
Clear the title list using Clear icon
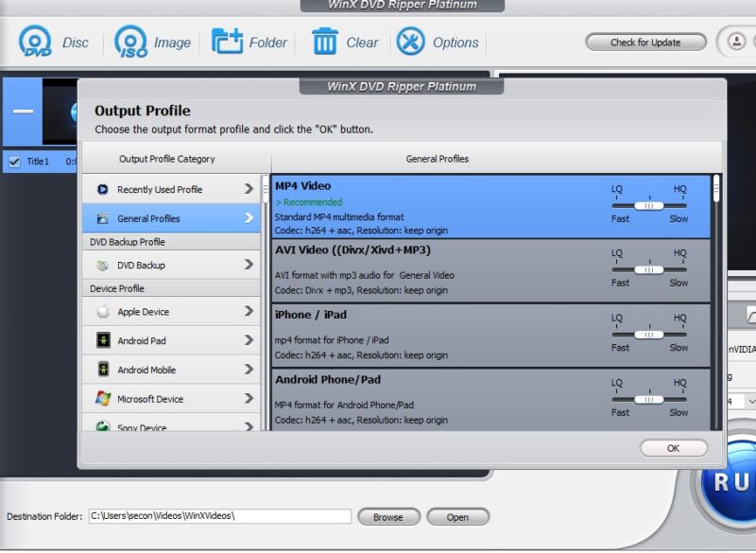click(325, 42)
